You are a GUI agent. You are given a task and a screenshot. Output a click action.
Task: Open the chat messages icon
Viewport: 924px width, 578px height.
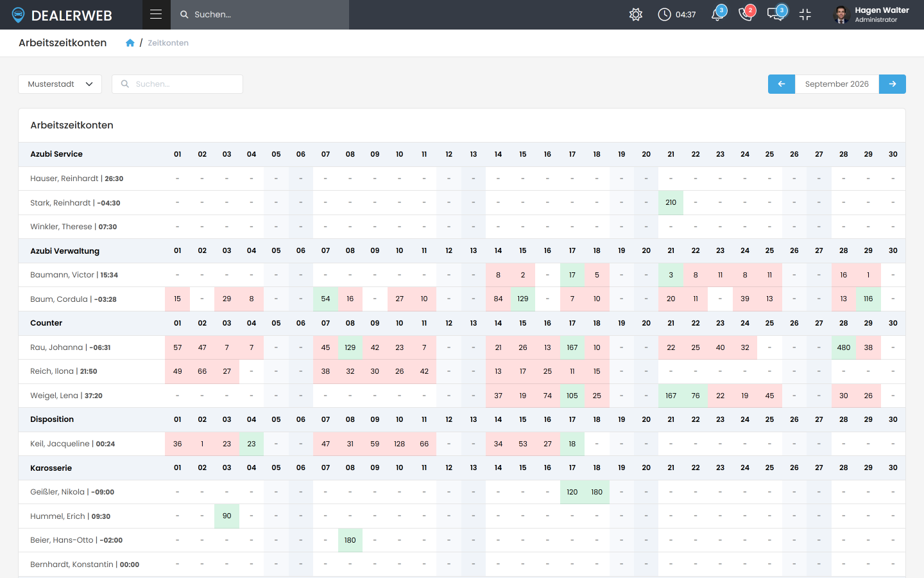click(x=776, y=14)
